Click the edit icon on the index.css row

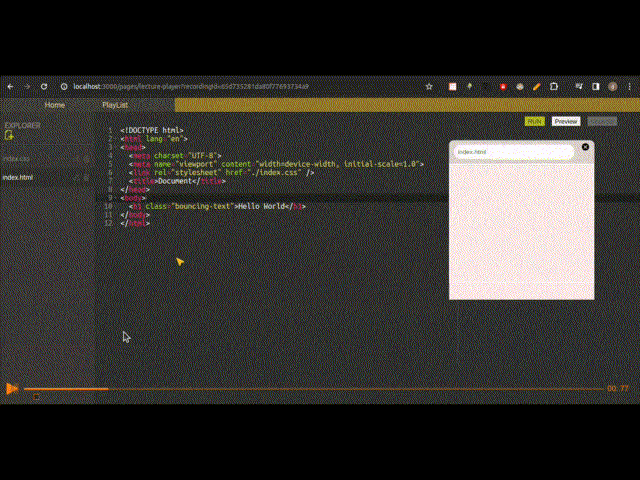[x=78, y=159]
